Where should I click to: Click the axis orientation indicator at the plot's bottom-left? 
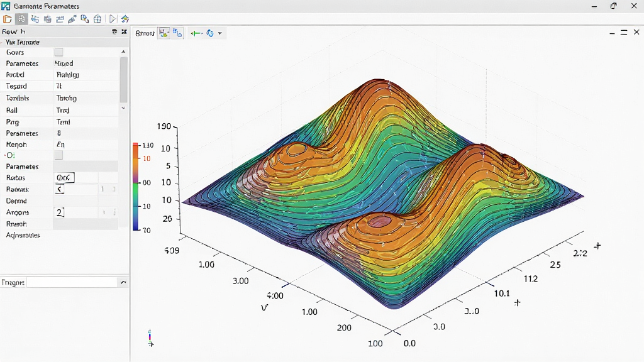click(x=150, y=337)
